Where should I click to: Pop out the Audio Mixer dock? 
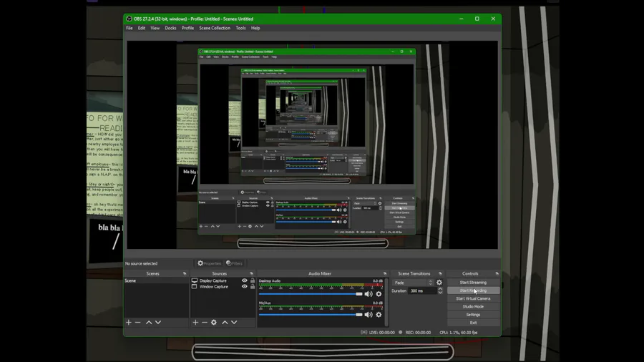point(385,273)
